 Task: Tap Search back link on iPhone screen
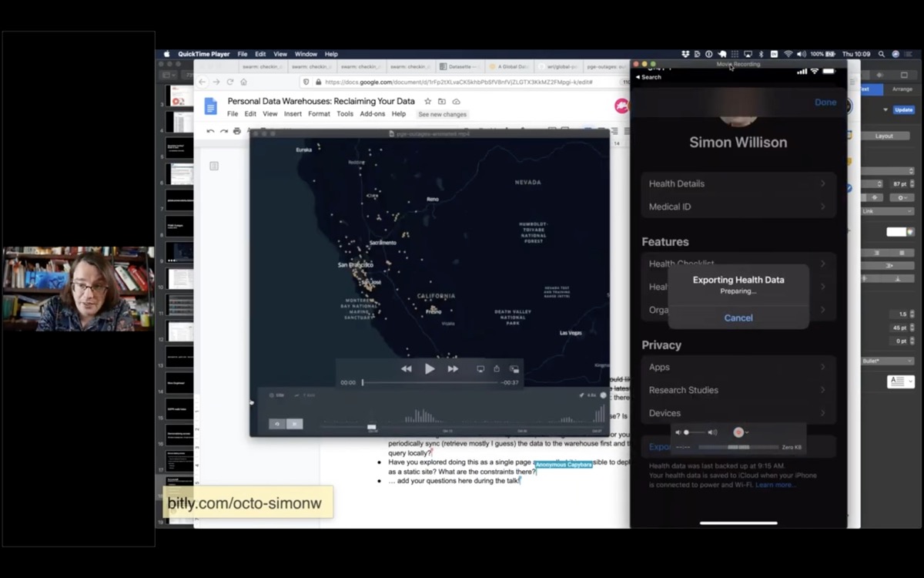(648, 77)
